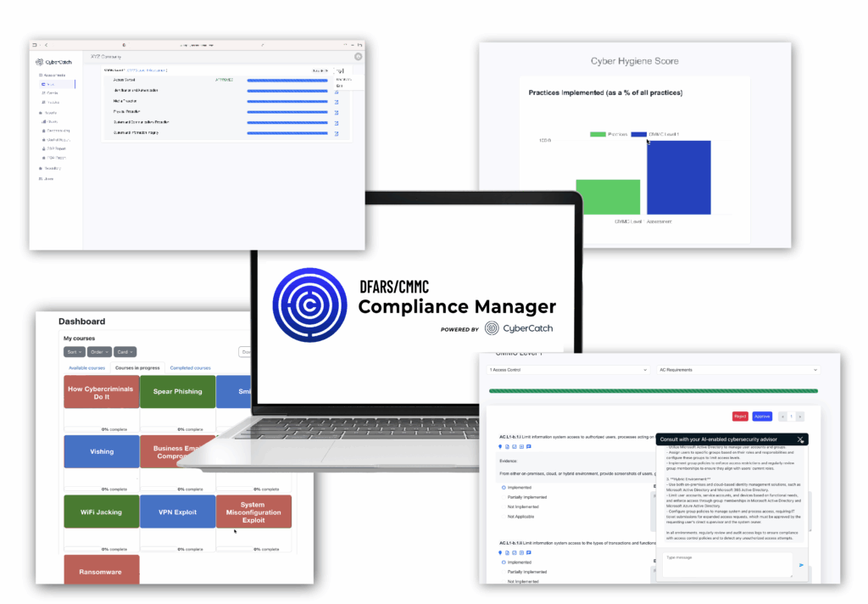Open the Sort dropdown in My courses
The width and height of the screenshot is (868, 604).
tap(74, 351)
